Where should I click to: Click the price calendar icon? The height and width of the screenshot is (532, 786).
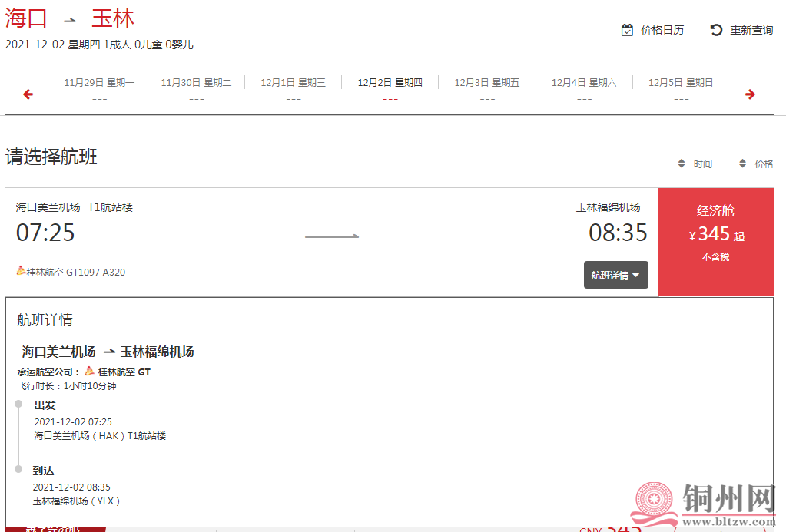pyautogui.click(x=627, y=30)
